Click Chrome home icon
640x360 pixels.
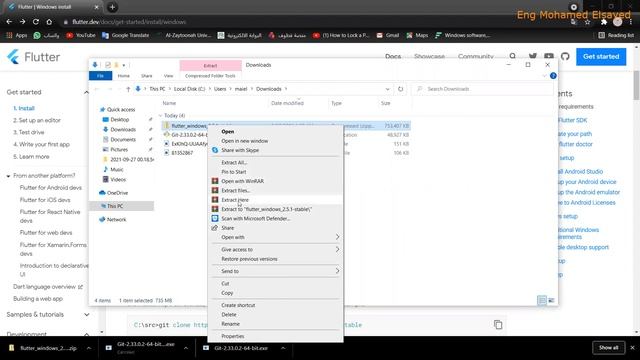[x=49, y=22]
